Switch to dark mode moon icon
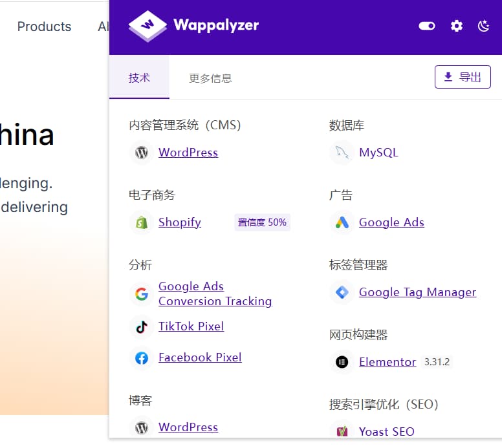This screenshot has height=448, width=502. point(483,26)
